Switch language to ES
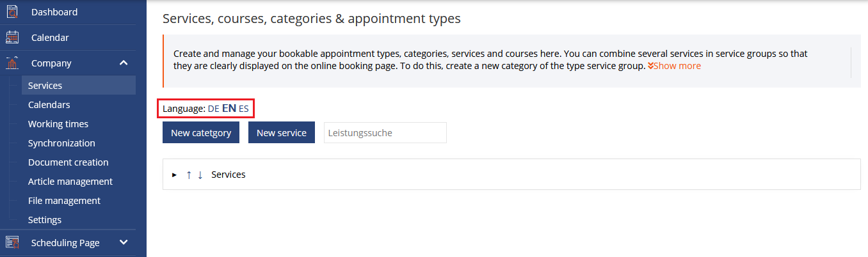868x257 pixels. pyautogui.click(x=244, y=109)
